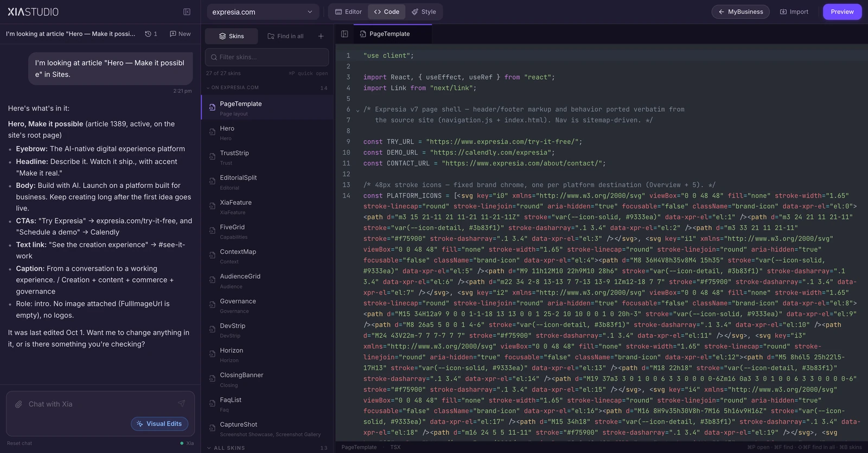Open the Hero skin
This screenshot has width=868, height=453.
pyautogui.click(x=267, y=133)
